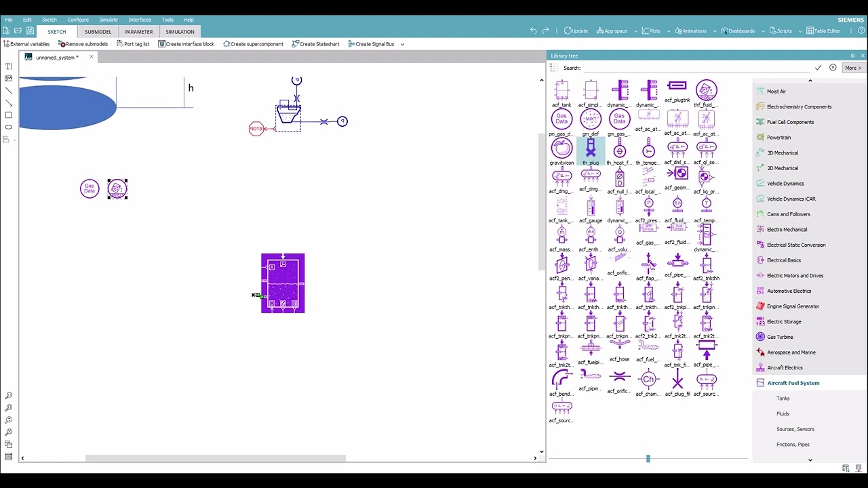Viewport: 868px width, 488px height.
Task: Open the Animations dropdown arrow
Action: [x=715, y=31]
